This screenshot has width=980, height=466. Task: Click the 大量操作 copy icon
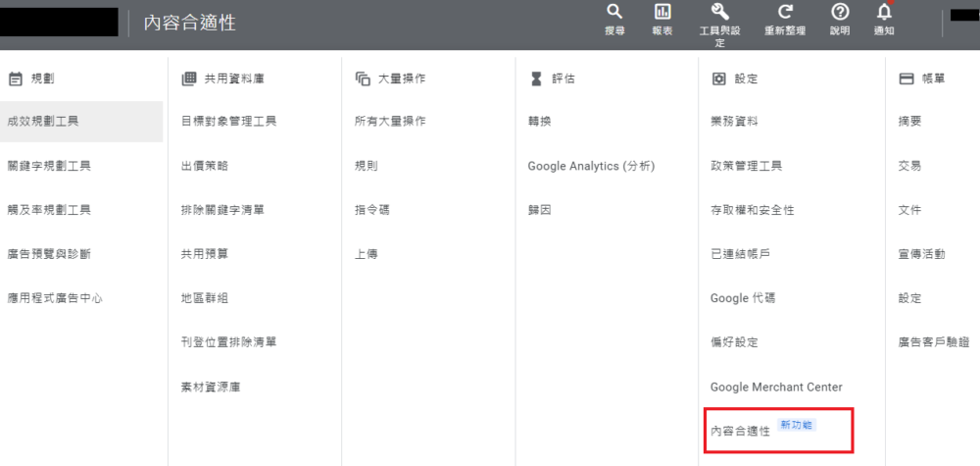tap(363, 78)
